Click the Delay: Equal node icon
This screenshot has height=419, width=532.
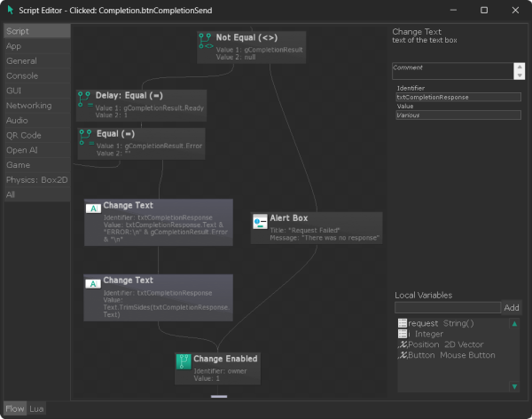[x=86, y=99]
